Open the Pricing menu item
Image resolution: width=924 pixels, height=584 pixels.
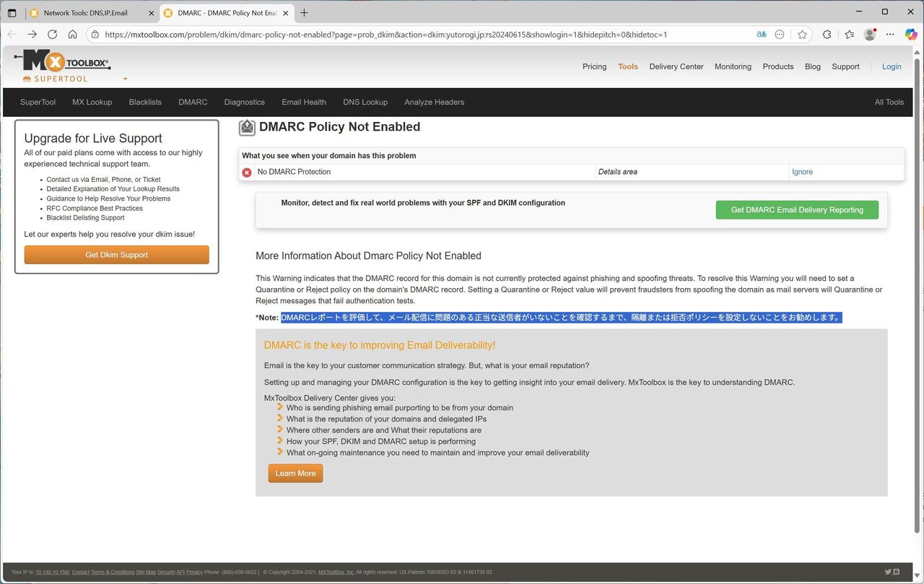[594, 66]
